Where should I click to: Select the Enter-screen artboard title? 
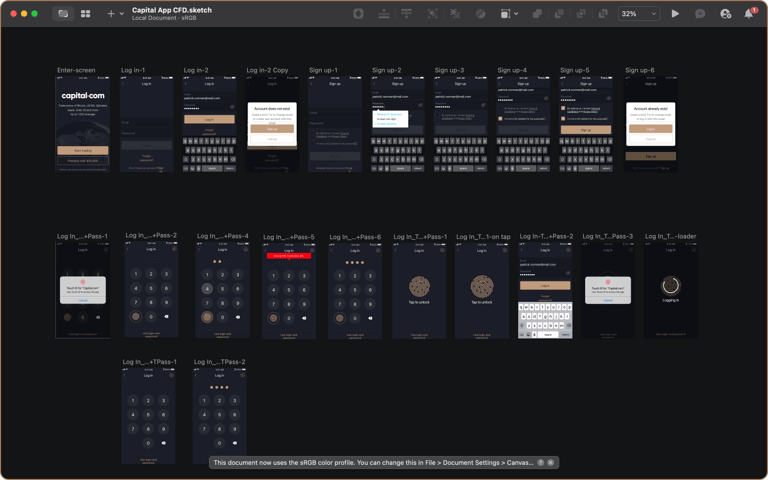coord(76,70)
